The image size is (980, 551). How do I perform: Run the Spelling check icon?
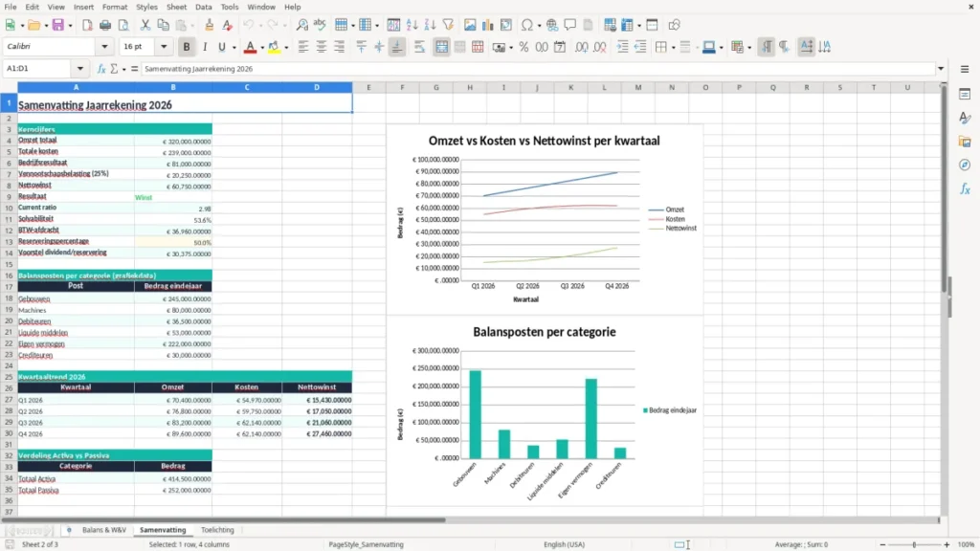click(320, 25)
